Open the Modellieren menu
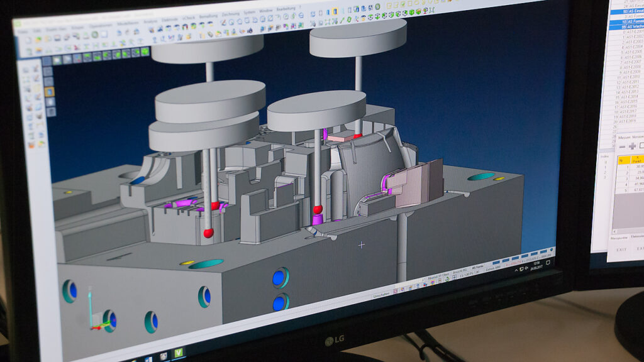 pos(128,24)
